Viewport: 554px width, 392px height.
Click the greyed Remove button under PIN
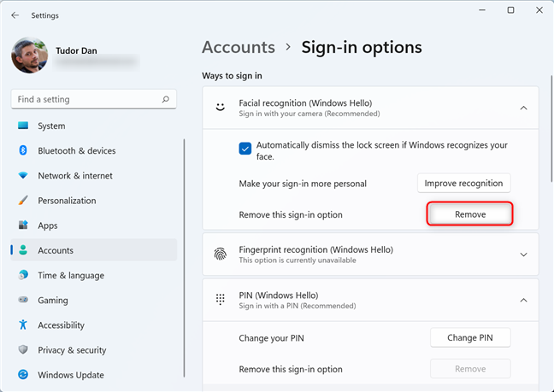tap(470, 369)
